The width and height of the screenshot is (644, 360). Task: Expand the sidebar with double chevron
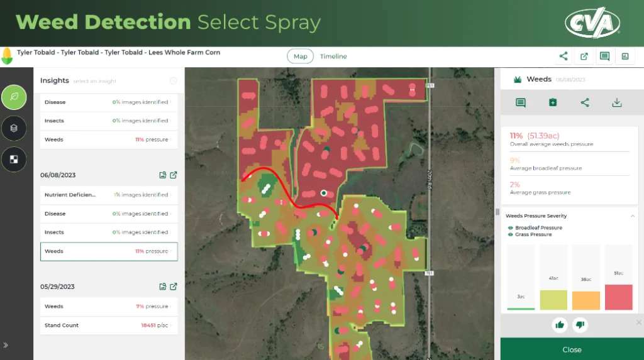[6, 345]
